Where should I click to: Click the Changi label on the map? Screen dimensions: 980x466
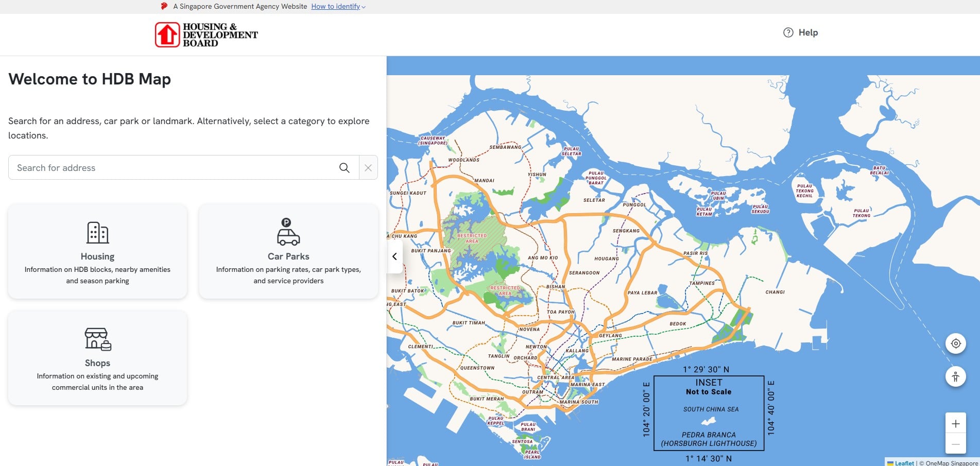(775, 292)
